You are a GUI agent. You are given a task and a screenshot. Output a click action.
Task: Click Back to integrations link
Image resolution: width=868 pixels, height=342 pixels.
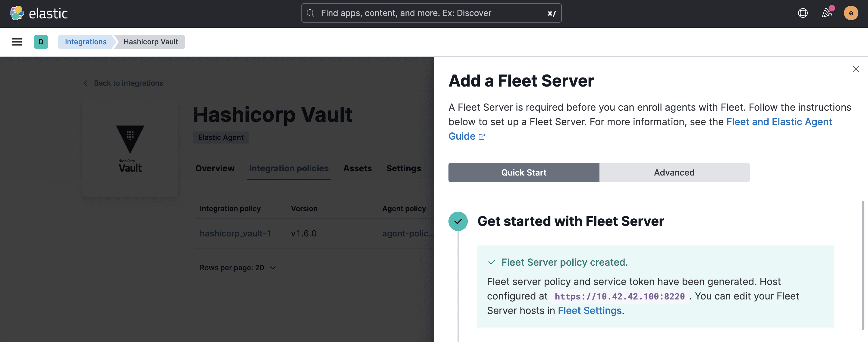[128, 83]
